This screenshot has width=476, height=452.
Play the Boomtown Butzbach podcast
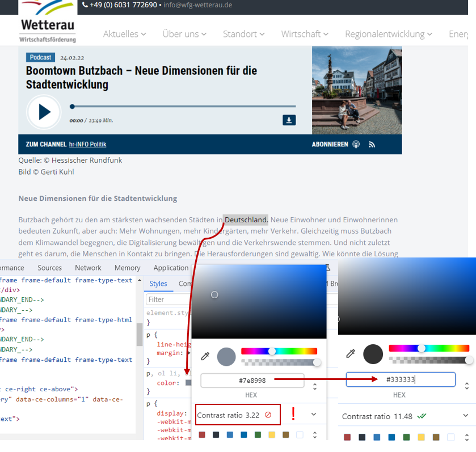tap(44, 112)
